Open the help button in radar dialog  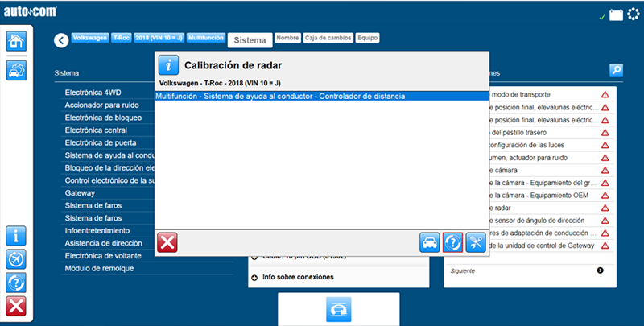click(452, 242)
